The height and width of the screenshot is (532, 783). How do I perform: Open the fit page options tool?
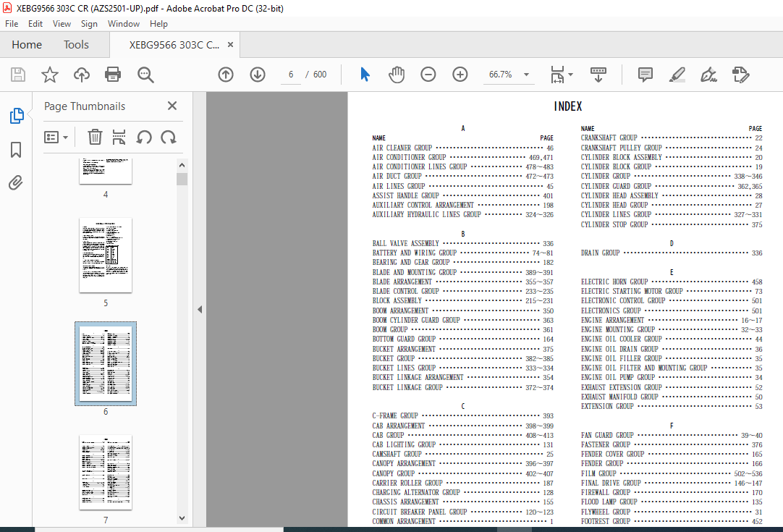pyautogui.click(x=562, y=75)
